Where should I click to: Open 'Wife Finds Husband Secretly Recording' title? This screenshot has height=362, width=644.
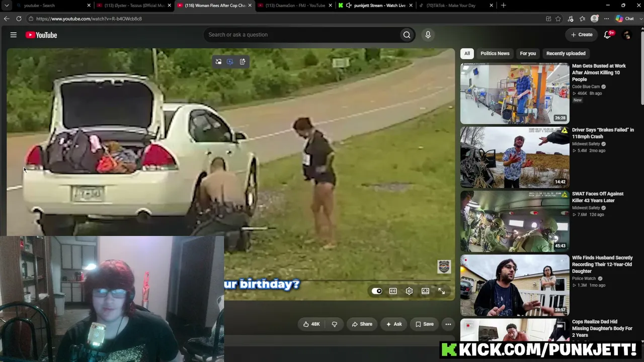[602, 264]
